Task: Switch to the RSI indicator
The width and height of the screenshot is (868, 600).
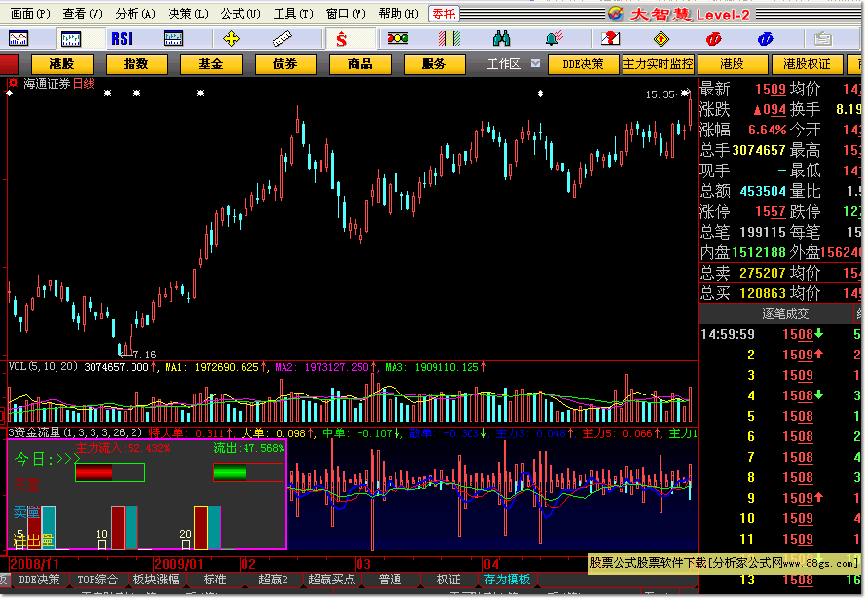Action: coord(122,39)
